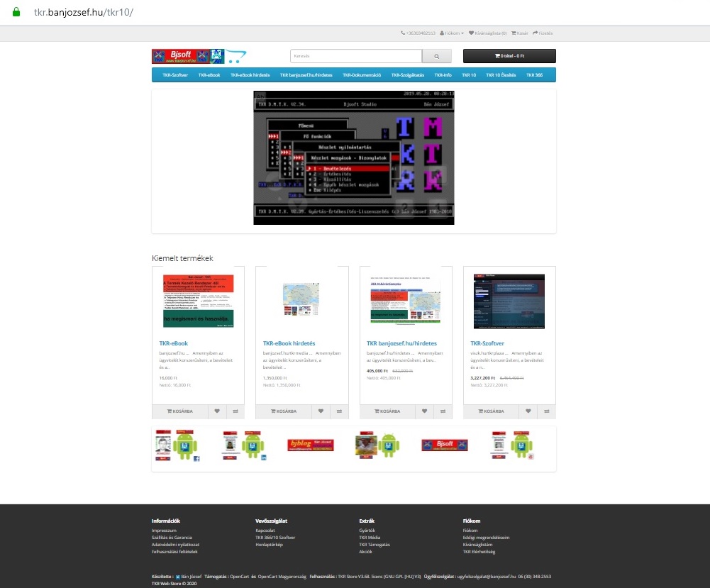Open OpenCart Magyarország footer link
This screenshot has width=710, height=588.
pyautogui.click(x=282, y=577)
